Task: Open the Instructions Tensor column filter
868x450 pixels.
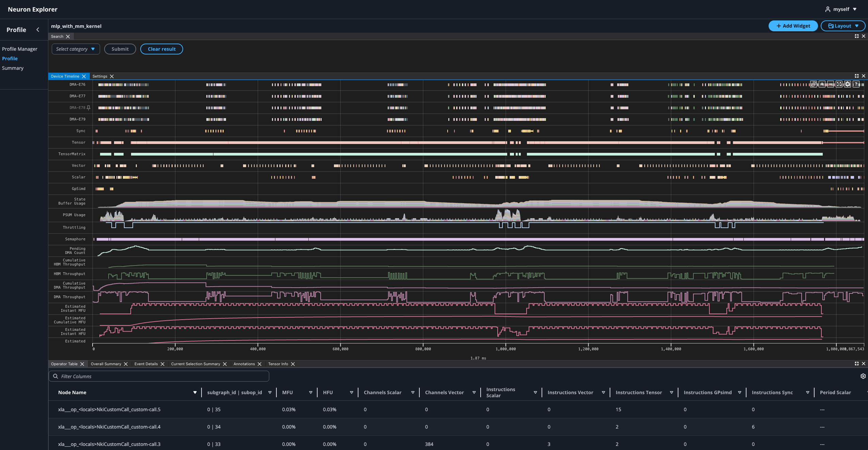Action: 672,392
